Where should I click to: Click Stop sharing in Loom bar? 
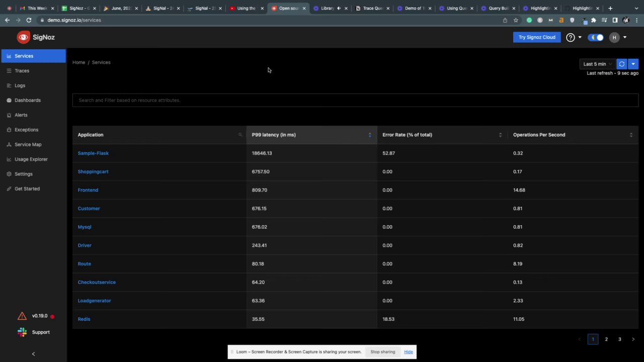pyautogui.click(x=383, y=352)
